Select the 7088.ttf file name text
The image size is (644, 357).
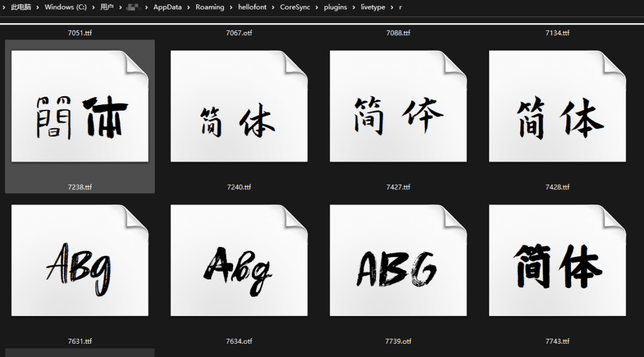coord(398,33)
